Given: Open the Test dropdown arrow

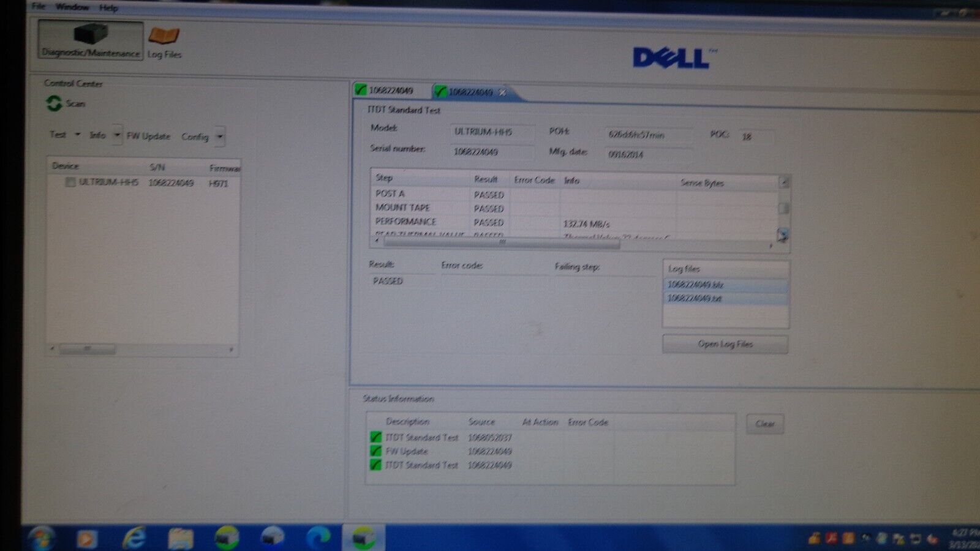Looking at the screenshot, I should (78, 134).
